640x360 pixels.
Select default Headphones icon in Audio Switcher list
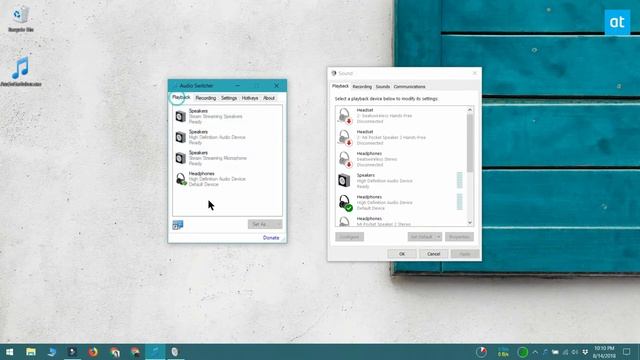tap(181, 179)
